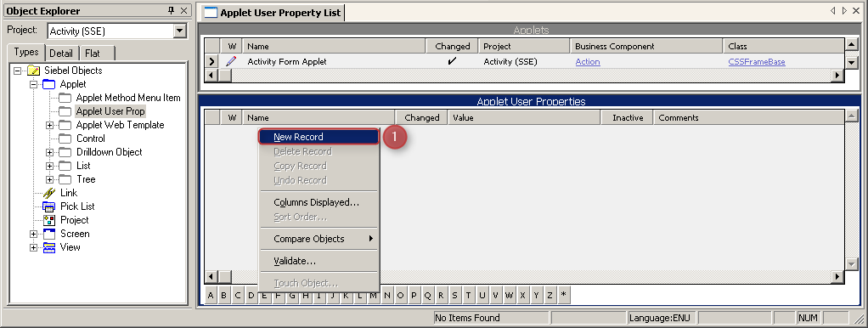This screenshot has height=328, width=868.
Task: Select the Control tree item
Action: click(x=91, y=139)
